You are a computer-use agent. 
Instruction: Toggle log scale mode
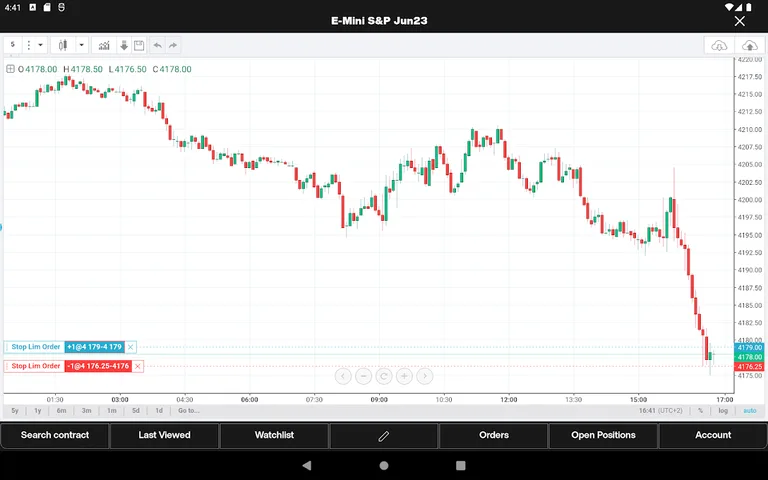(723, 410)
